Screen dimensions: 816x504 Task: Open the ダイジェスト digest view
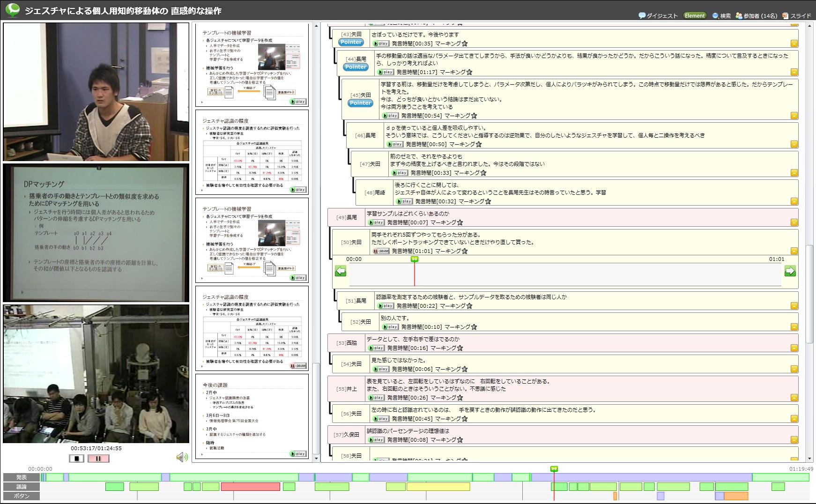coord(658,15)
